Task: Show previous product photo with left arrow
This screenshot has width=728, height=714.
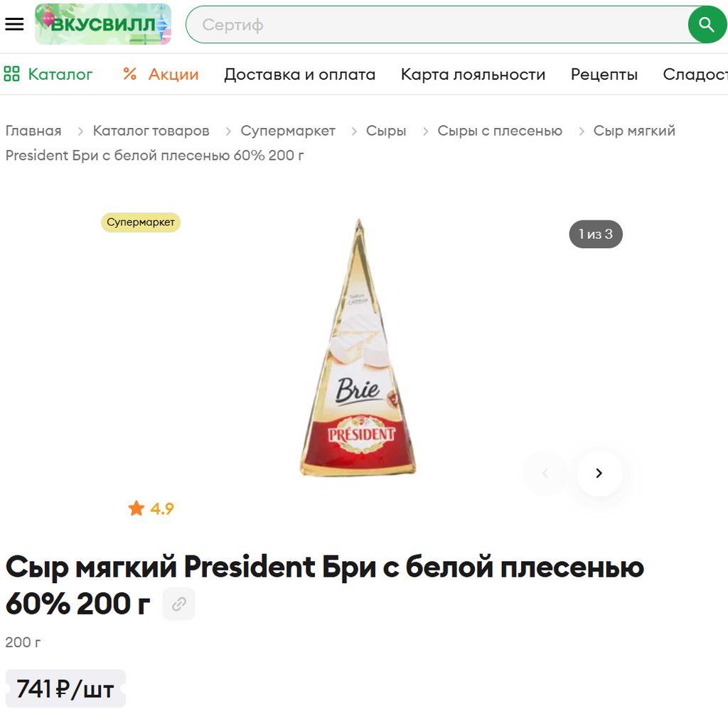Action: [545, 473]
